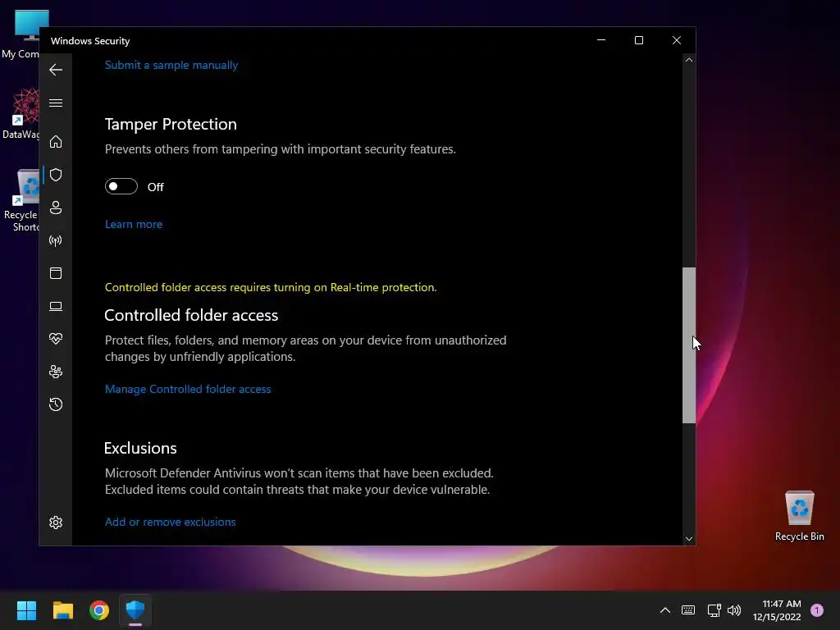The height and width of the screenshot is (630, 840).
Task: Select the Recycle shortcut desktop icon
Action: 21,201
